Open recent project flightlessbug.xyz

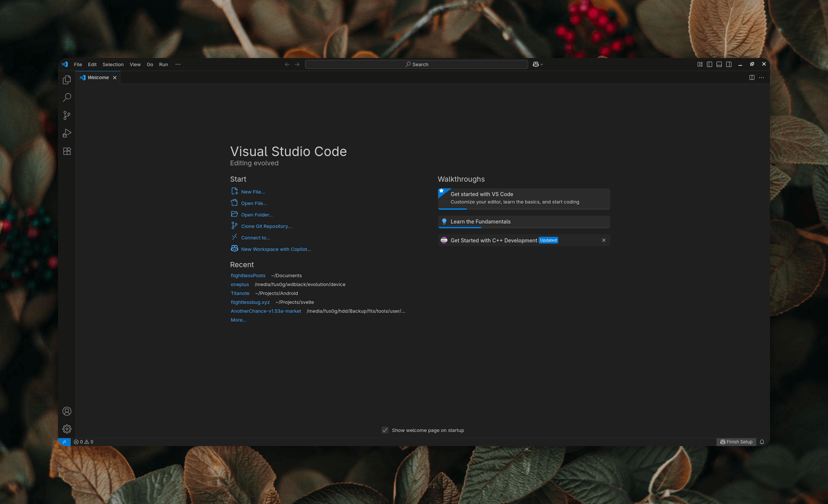250,302
